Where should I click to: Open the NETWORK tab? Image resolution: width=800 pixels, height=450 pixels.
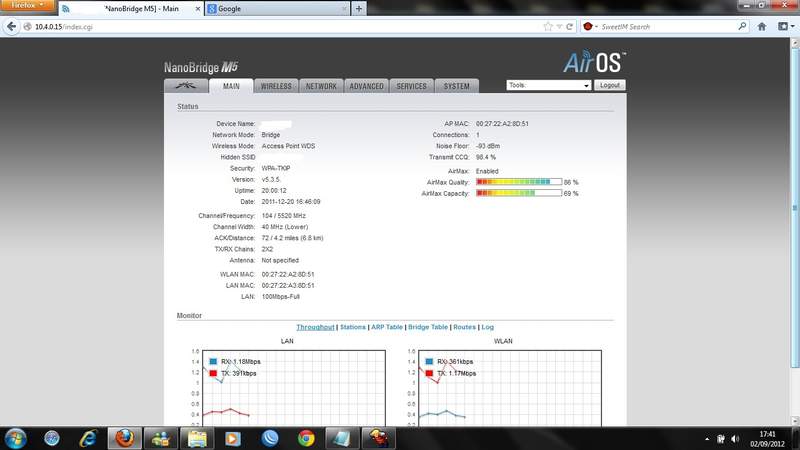[x=321, y=86]
